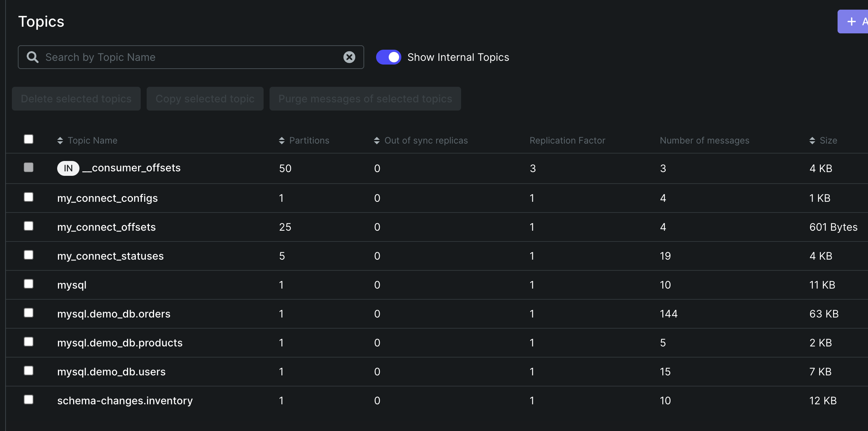Open the __consumer_offsets topic
Image resolution: width=868 pixels, height=431 pixels.
point(131,168)
